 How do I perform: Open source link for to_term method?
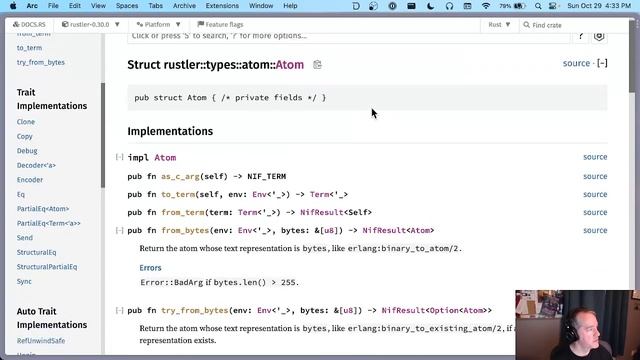pyautogui.click(x=595, y=194)
